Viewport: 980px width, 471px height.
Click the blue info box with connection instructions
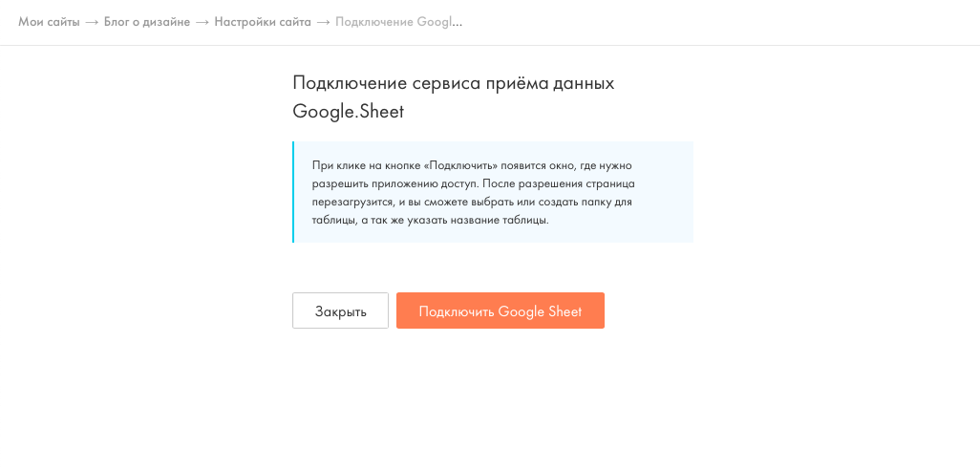click(493, 192)
